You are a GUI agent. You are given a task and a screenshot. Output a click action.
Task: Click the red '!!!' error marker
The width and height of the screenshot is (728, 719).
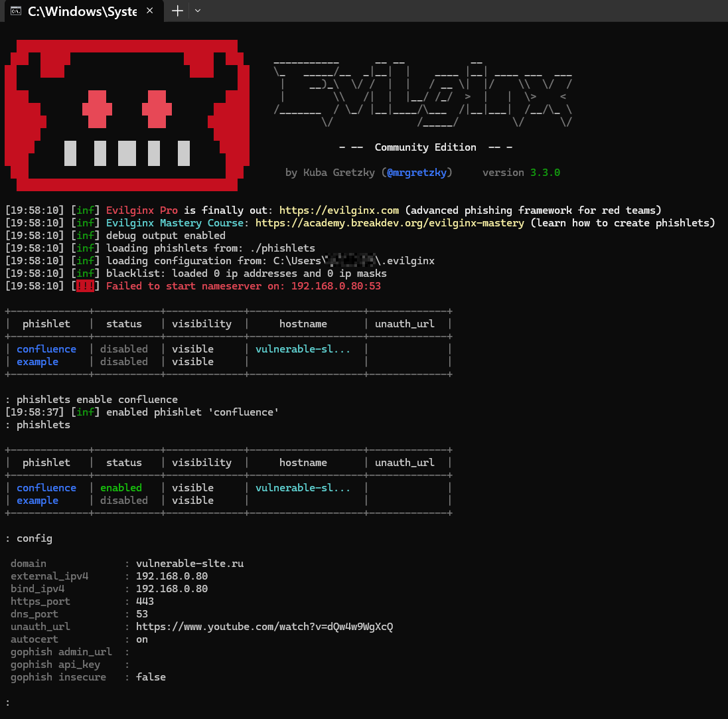(85, 286)
